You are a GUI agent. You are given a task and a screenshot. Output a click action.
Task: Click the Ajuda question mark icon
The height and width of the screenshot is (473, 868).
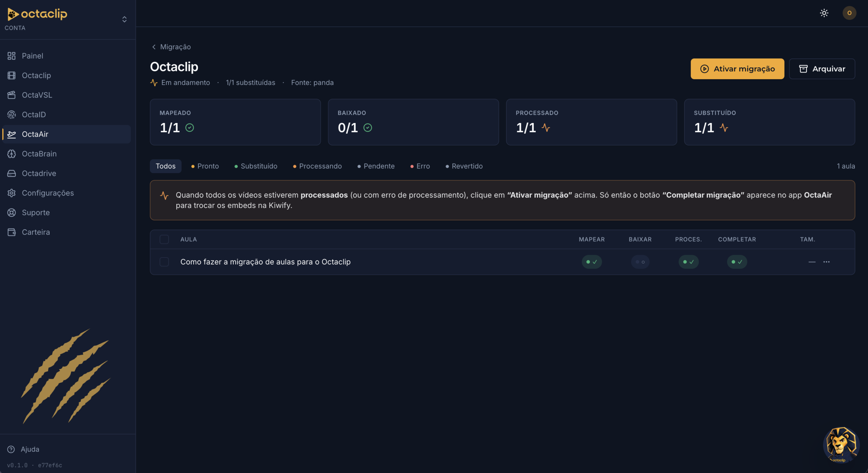tap(11, 449)
